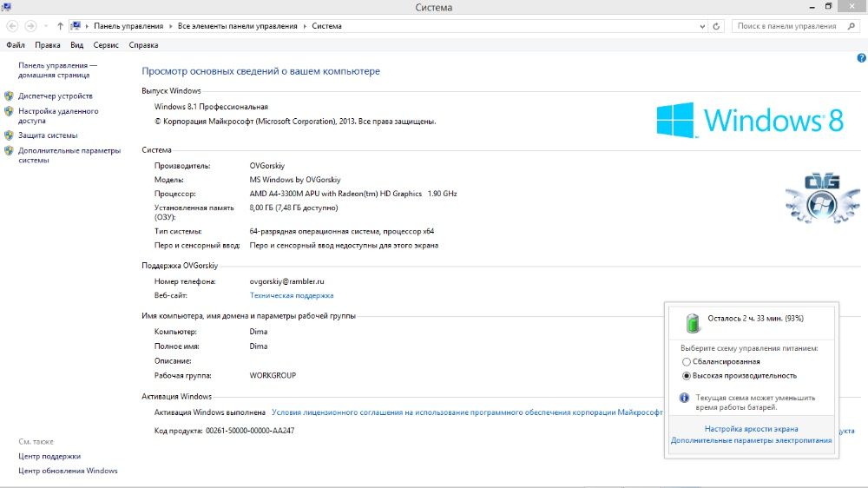Open the Файл menu
The image size is (868, 488).
click(x=16, y=45)
